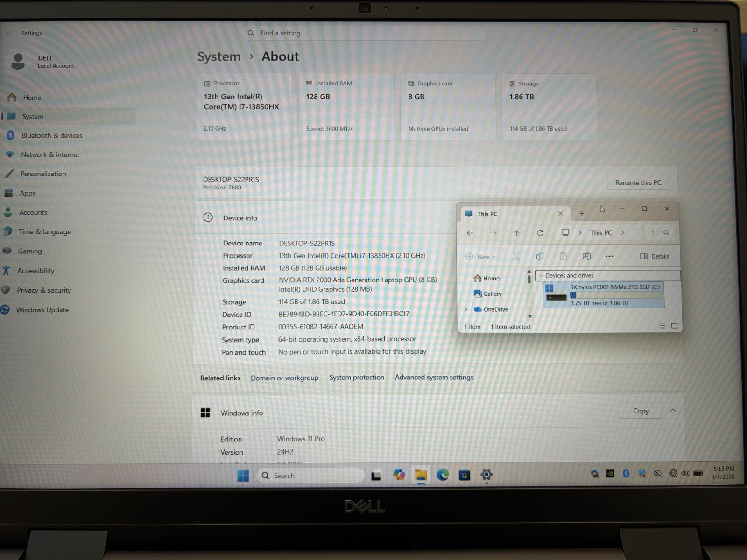This screenshot has height=560, width=747.
Task: Expand the OneDrive tree node
Action: click(465, 309)
